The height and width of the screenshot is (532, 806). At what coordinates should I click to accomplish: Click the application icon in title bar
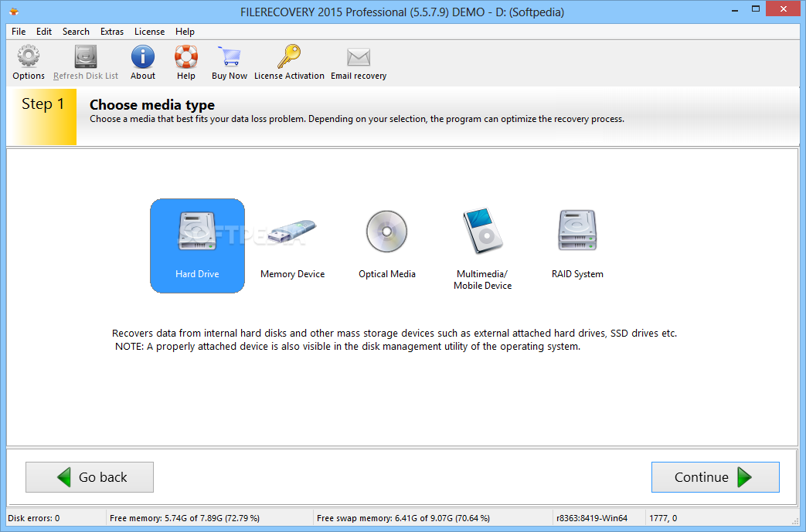click(14, 11)
